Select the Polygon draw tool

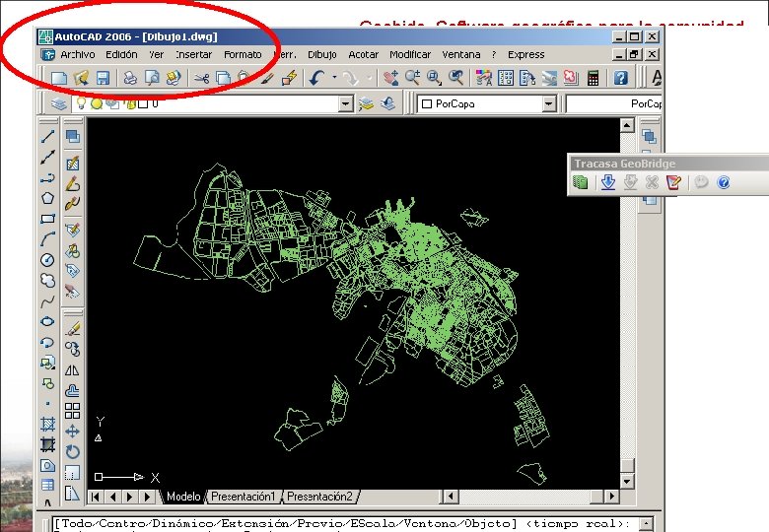click(x=47, y=198)
